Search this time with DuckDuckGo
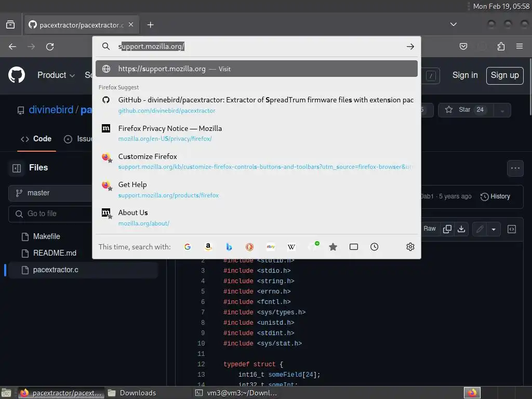The height and width of the screenshot is (399, 532). 250,247
